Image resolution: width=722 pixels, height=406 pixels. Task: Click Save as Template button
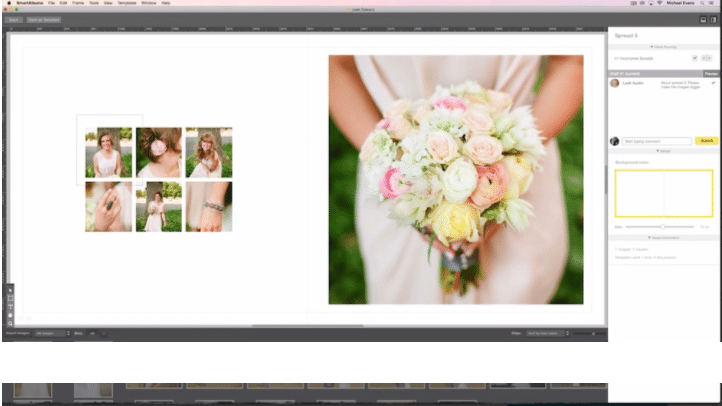pos(44,20)
